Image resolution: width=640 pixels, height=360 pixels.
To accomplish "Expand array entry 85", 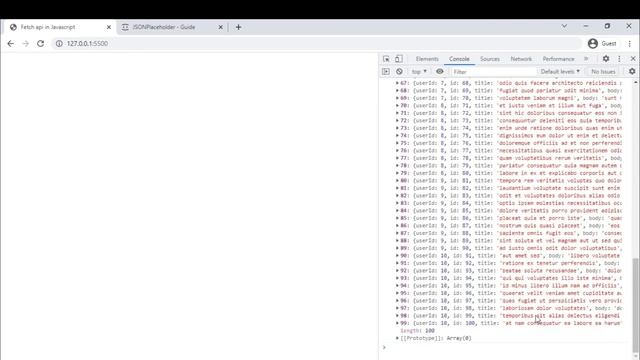I will pos(397,218).
